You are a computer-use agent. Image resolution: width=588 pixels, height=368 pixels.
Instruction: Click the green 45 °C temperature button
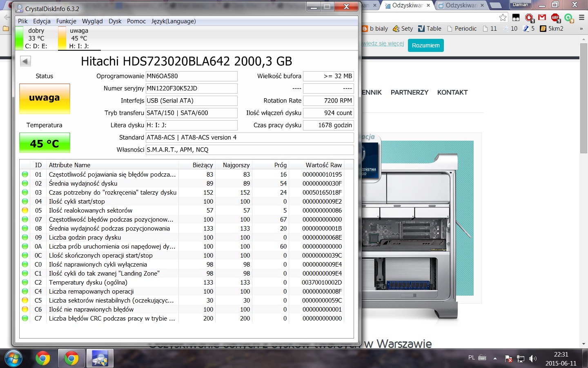pos(45,143)
